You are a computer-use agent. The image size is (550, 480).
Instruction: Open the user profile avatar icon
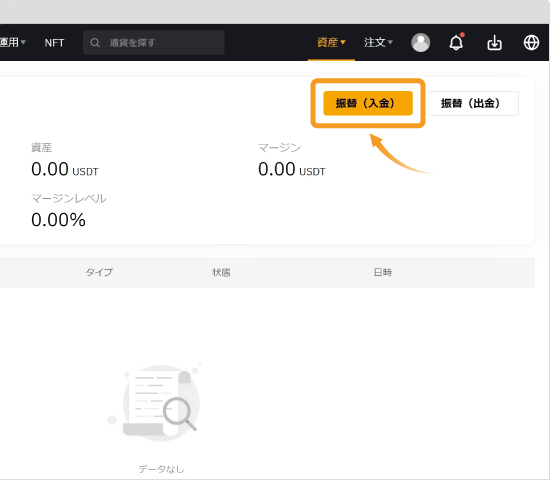coord(421,43)
